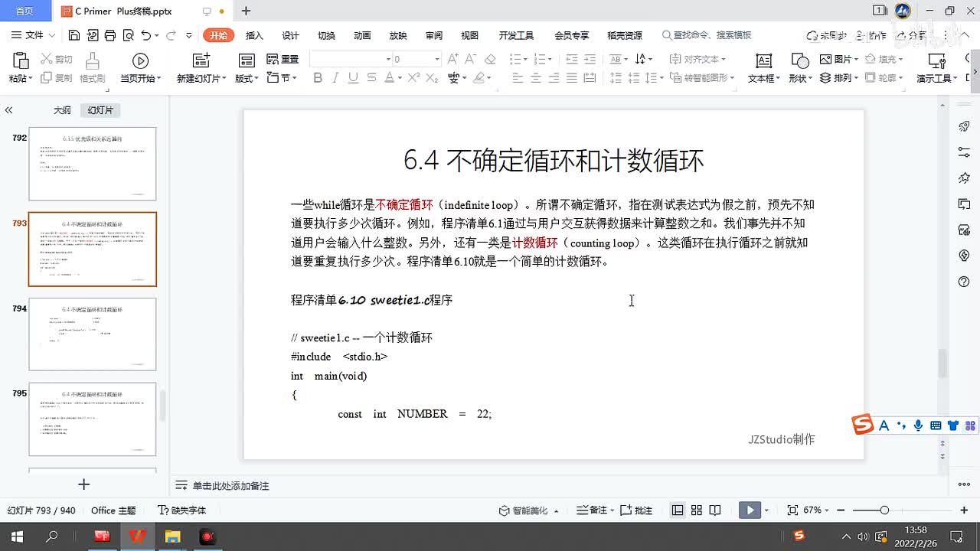Toggle Subscript formatting
The image size is (980, 551).
coord(431,78)
